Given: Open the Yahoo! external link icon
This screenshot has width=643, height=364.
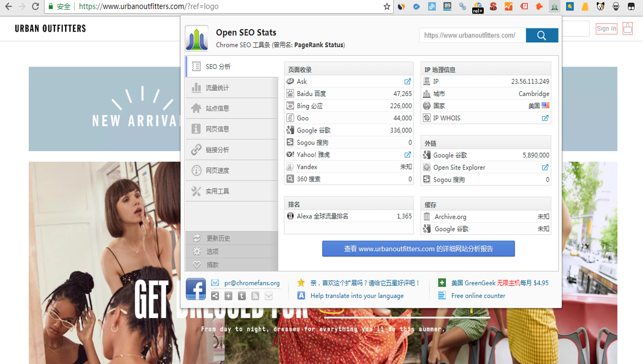Looking at the screenshot, I should click(407, 155).
